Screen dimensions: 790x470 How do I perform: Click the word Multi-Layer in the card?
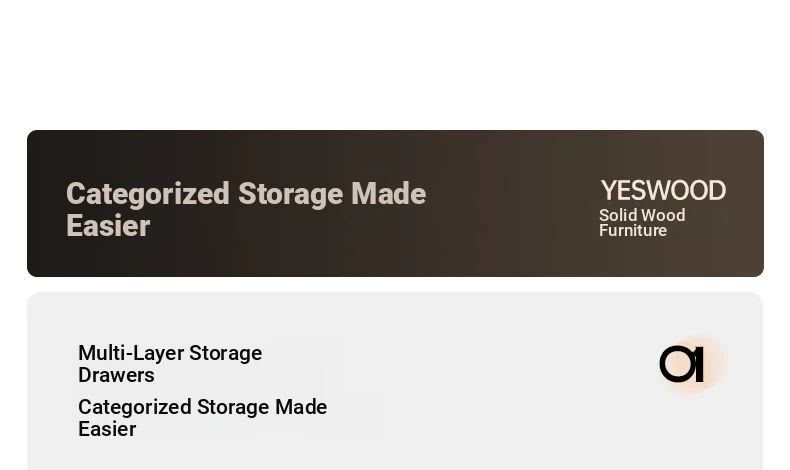(x=131, y=353)
